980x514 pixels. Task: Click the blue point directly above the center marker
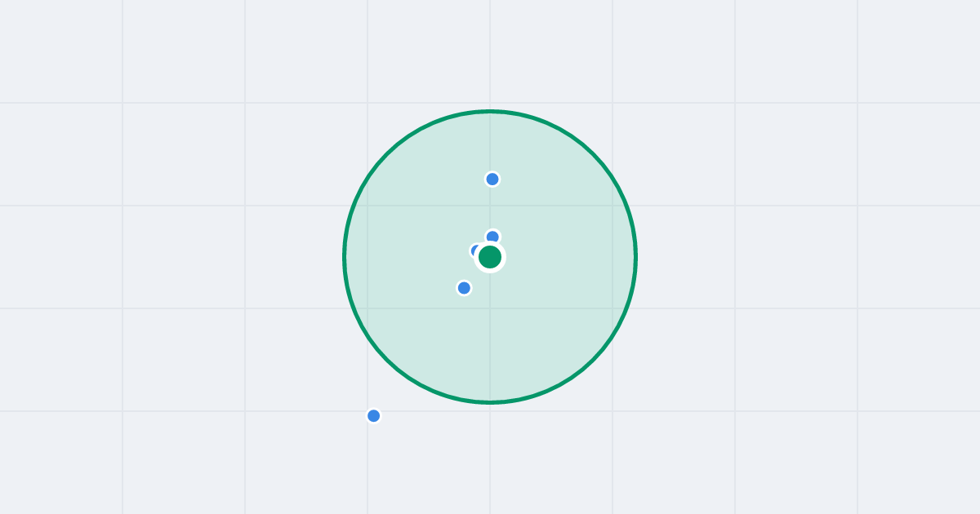pos(492,237)
